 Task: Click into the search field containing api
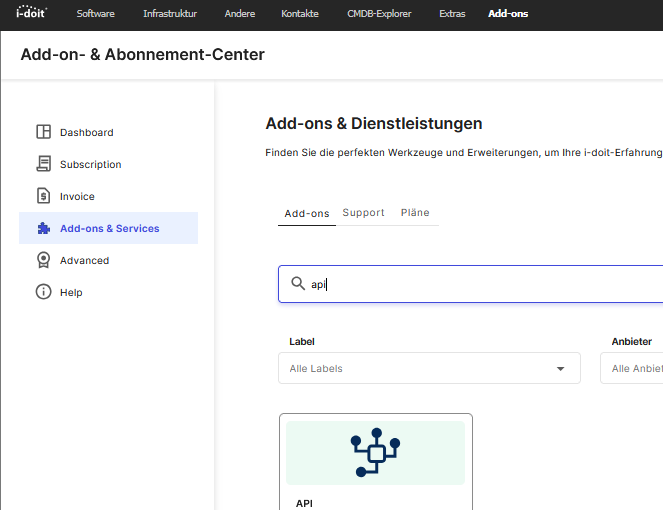tap(471, 284)
